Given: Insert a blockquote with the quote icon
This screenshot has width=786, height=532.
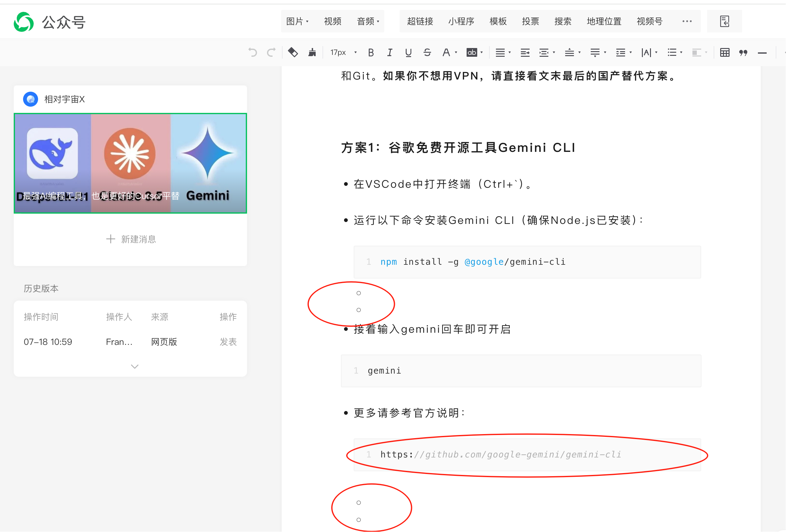Looking at the screenshot, I should 743,52.
